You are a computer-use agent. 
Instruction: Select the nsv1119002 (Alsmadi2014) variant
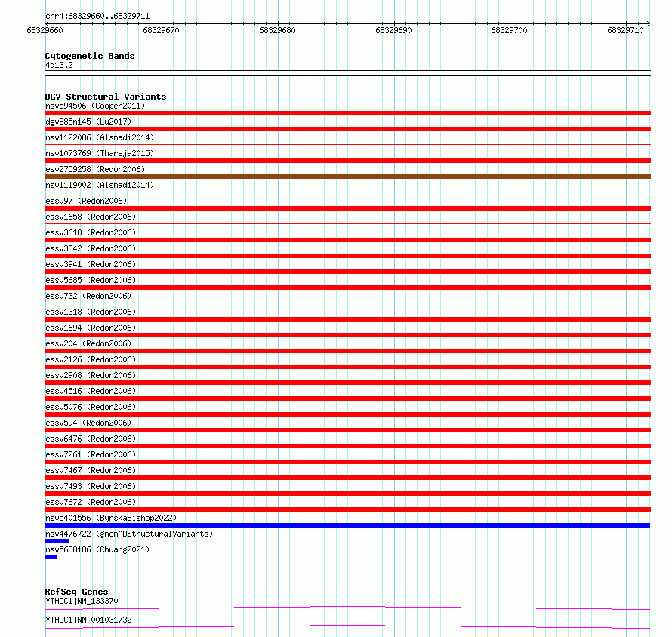pyautogui.click(x=100, y=185)
